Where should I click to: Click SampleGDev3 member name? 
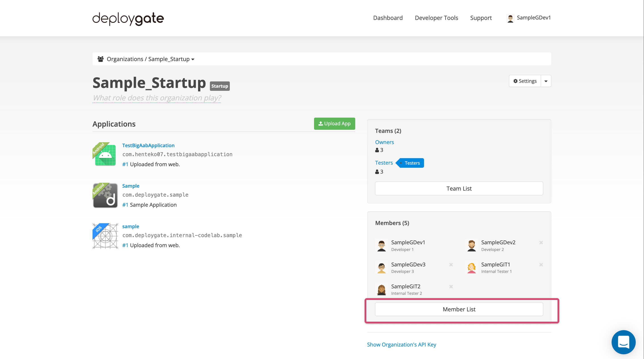(x=408, y=264)
